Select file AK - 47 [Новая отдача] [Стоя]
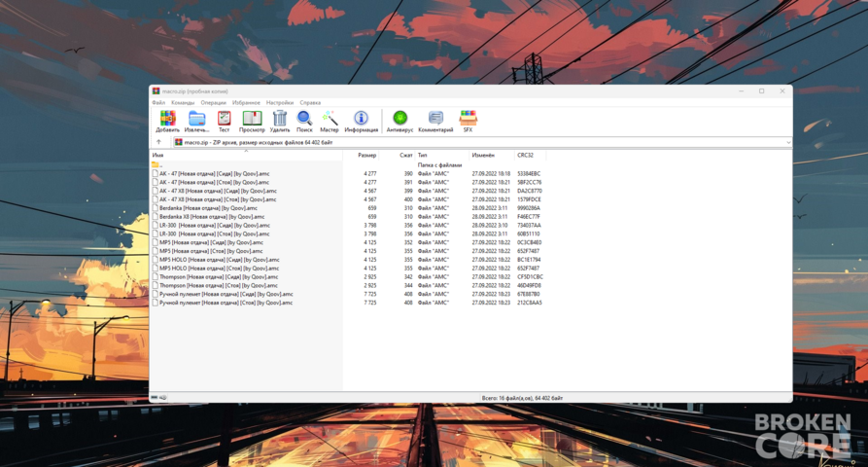This screenshot has width=868, height=467. pos(214,182)
